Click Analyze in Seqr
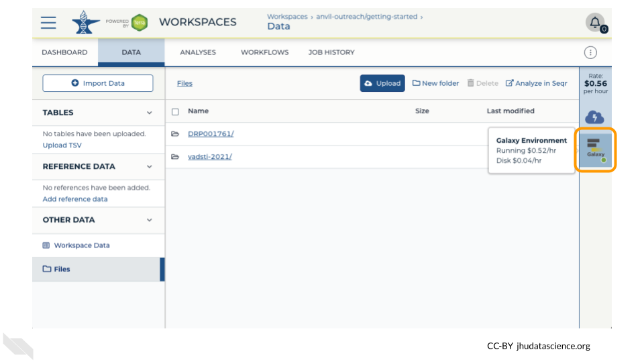 pyautogui.click(x=537, y=83)
